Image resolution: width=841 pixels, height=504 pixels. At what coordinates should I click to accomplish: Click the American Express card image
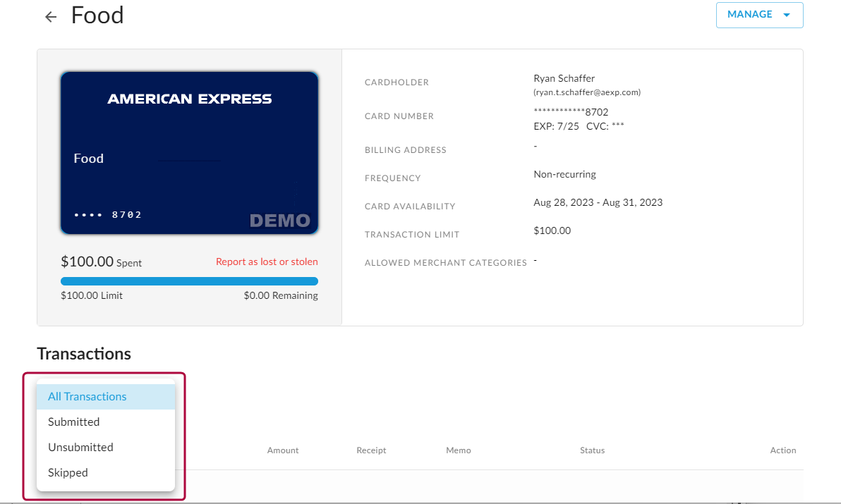[189, 152]
